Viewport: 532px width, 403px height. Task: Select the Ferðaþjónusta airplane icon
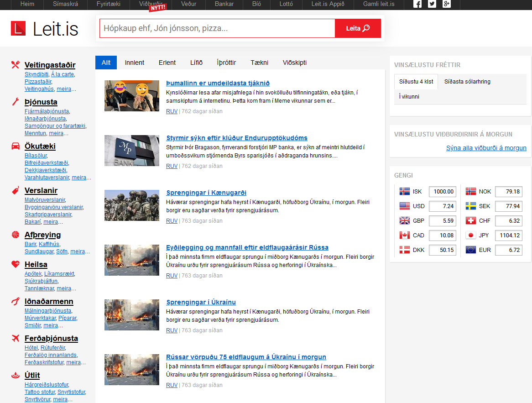[16, 338]
